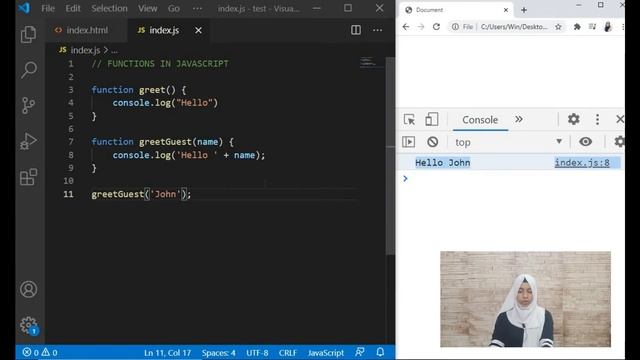Viewport: 640px width, 360px height.
Task: Go back in the browser
Action: (x=406, y=27)
